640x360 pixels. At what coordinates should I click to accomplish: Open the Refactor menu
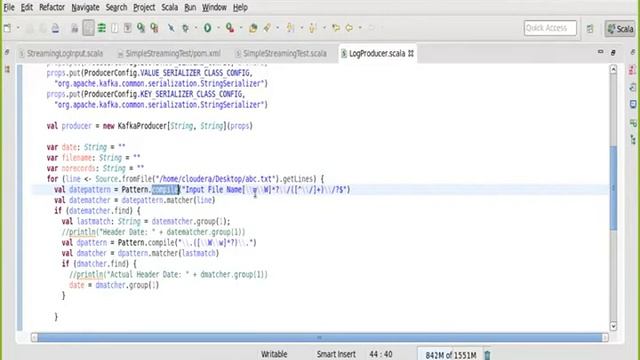click(x=52, y=7)
